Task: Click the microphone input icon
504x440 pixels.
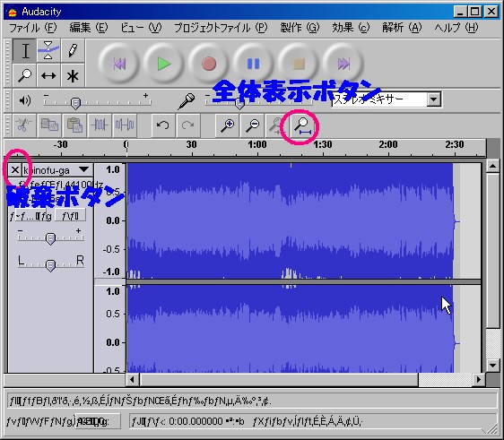Action: pos(187,101)
